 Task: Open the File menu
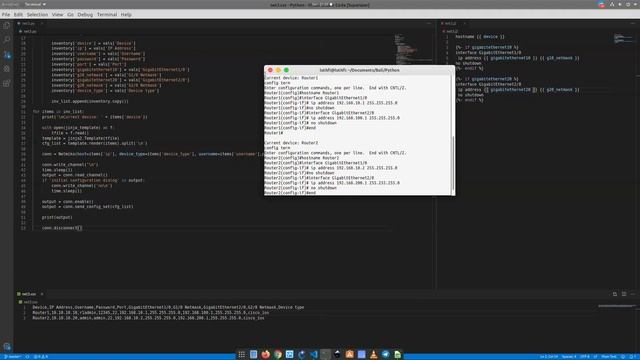(6, 14)
